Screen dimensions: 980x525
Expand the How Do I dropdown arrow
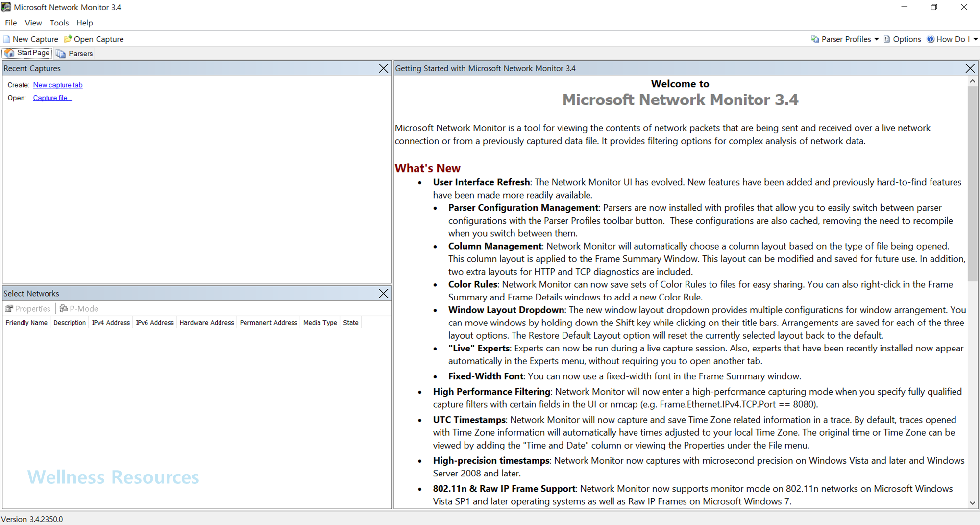point(976,39)
